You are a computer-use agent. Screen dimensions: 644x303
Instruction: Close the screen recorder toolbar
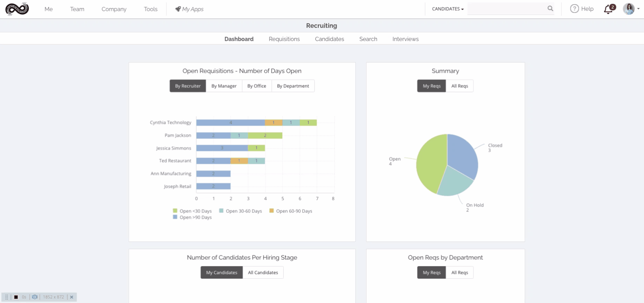pyautogui.click(x=72, y=297)
